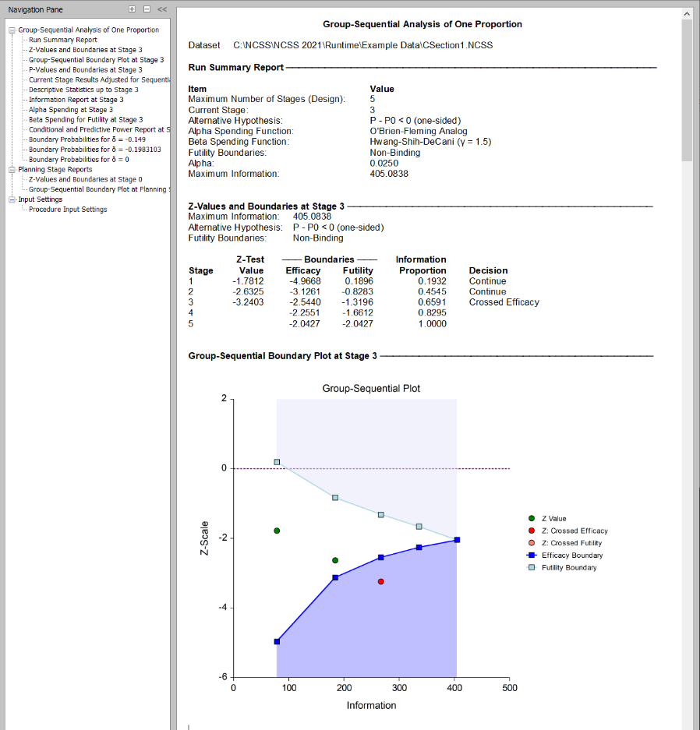Image resolution: width=700 pixels, height=730 pixels.
Task: Select Alpha Spending at Stage 3
Action: [x=71, y=110]
